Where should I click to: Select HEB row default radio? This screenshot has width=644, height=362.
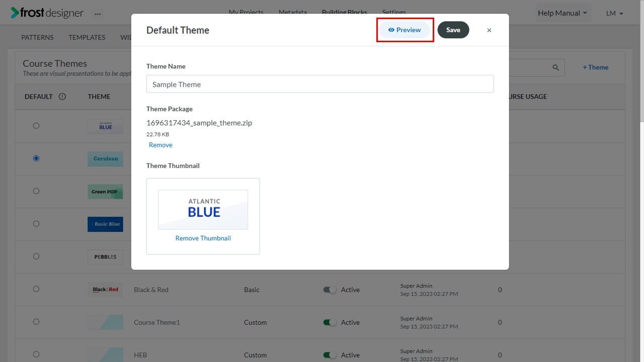(36, 354)
